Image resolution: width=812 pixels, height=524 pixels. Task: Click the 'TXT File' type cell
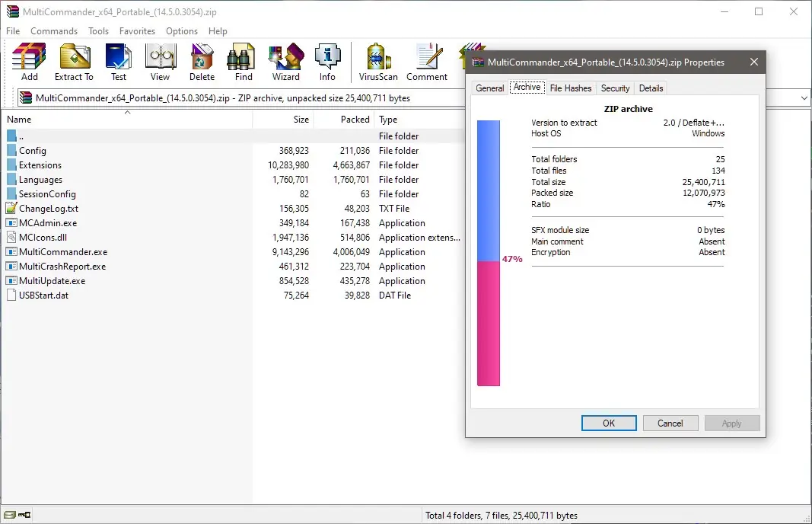point(394,209)
